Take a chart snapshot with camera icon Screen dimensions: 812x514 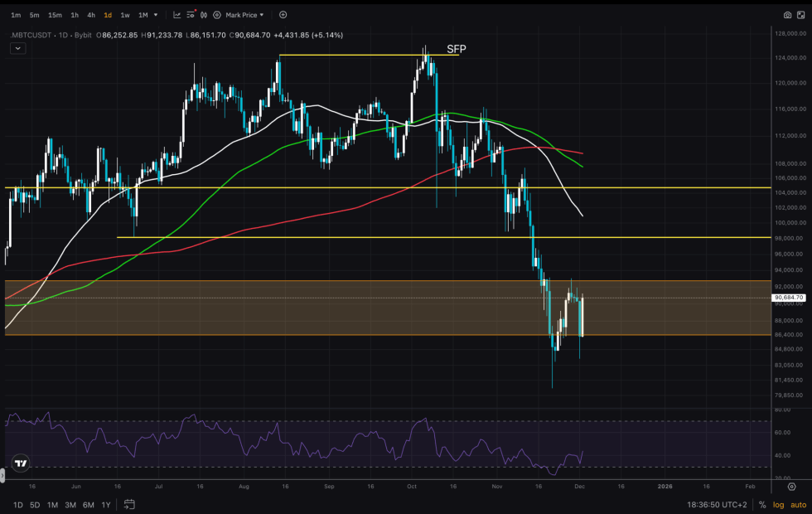(x=787, y=15)
